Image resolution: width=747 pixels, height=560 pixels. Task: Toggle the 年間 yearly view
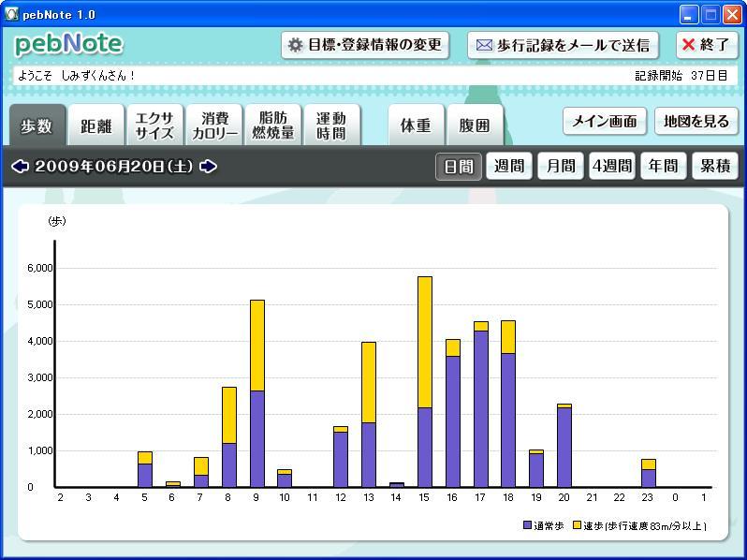click(x=663, y=167)
